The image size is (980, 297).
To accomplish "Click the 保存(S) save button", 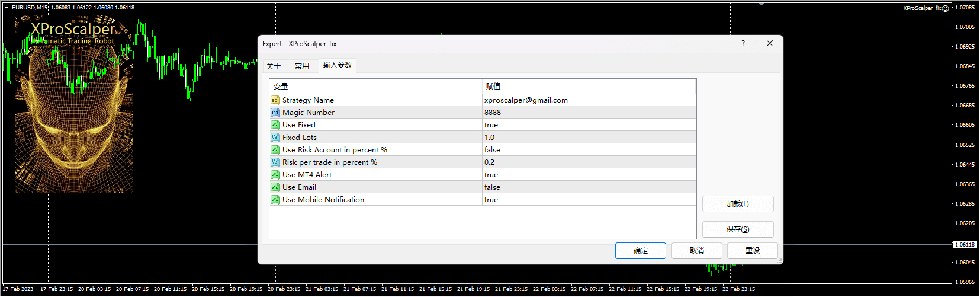I will (x=738, y=229).
